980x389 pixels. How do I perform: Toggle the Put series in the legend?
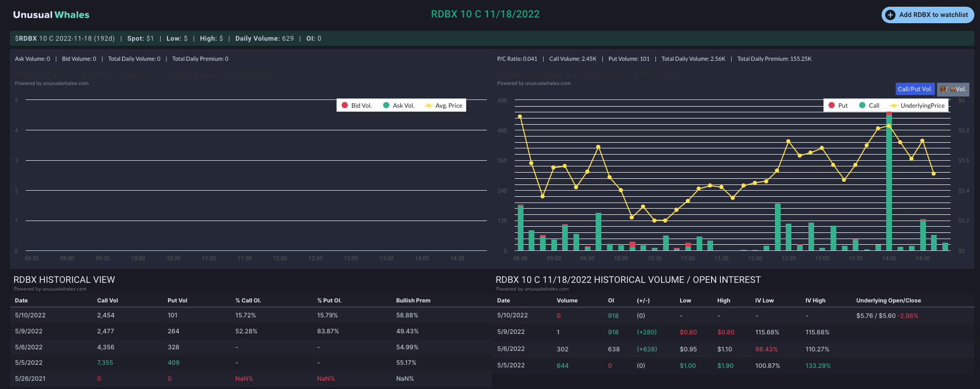pos(838,106)
